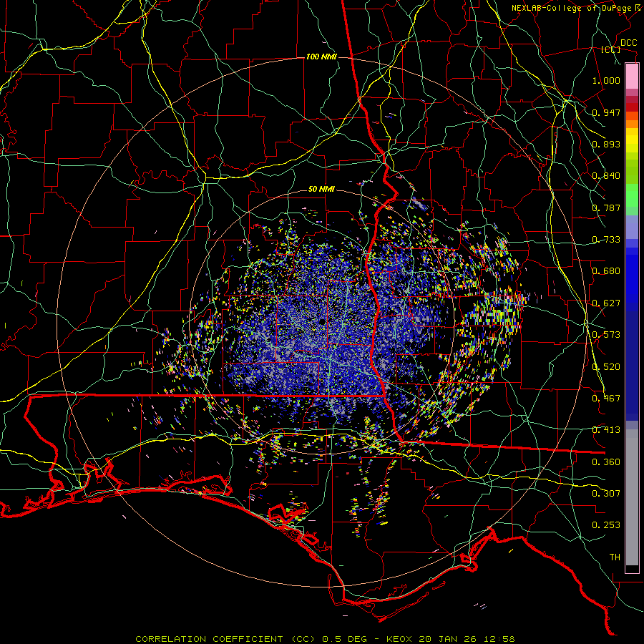Click the 0.413 scale value

click(606, 430)
